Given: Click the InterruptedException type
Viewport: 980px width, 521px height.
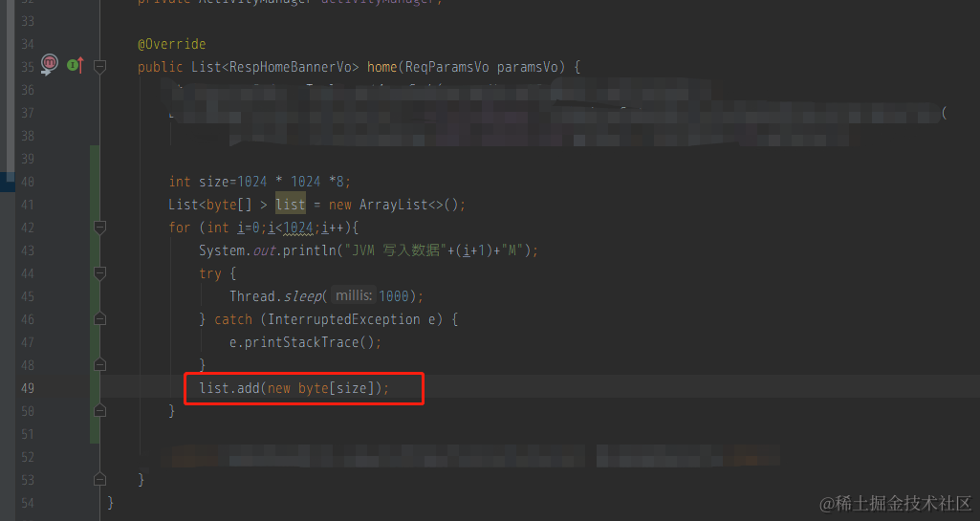Looking at the screenshot, I should [344, 320].
